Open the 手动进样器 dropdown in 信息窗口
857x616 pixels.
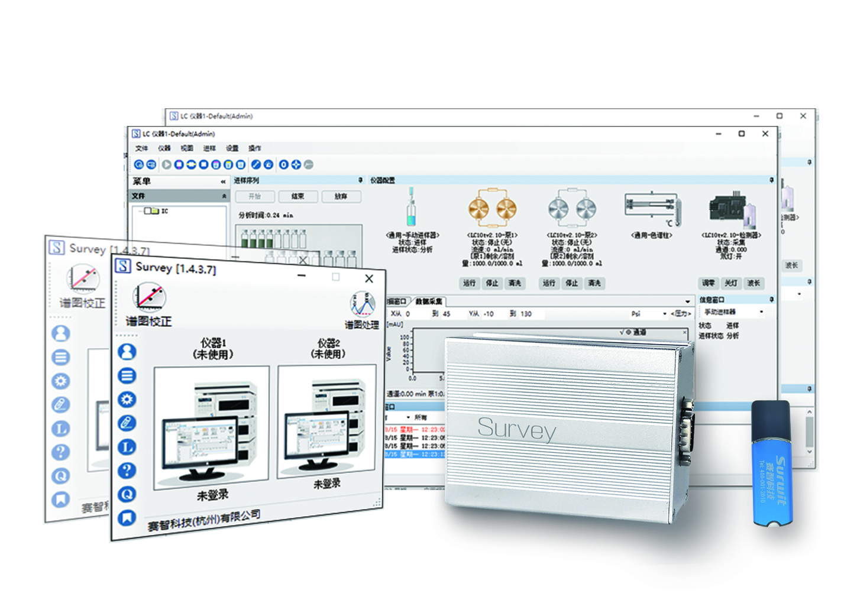pos(761,312)
